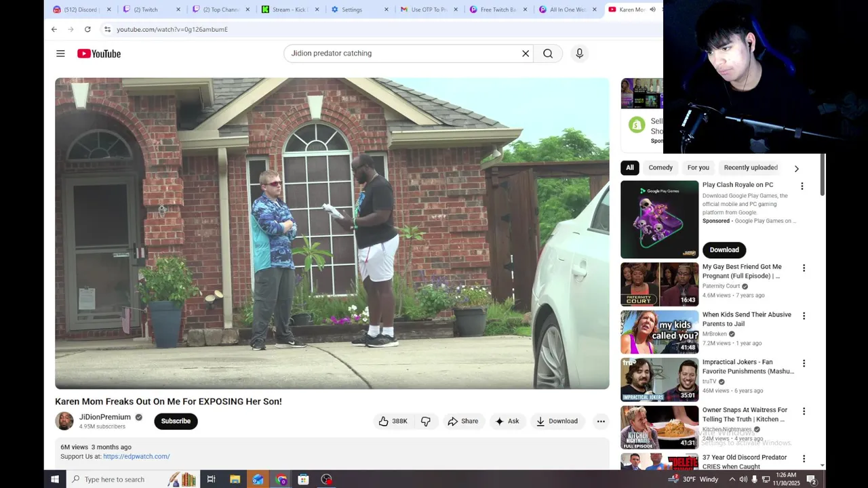Start voice search with microphone

tap(579, 54)
